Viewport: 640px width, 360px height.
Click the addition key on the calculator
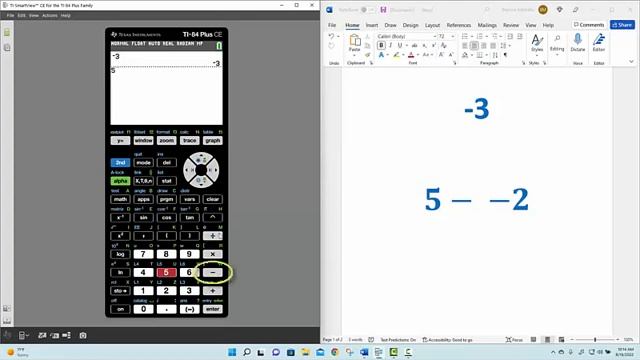[x=213, y=291]
